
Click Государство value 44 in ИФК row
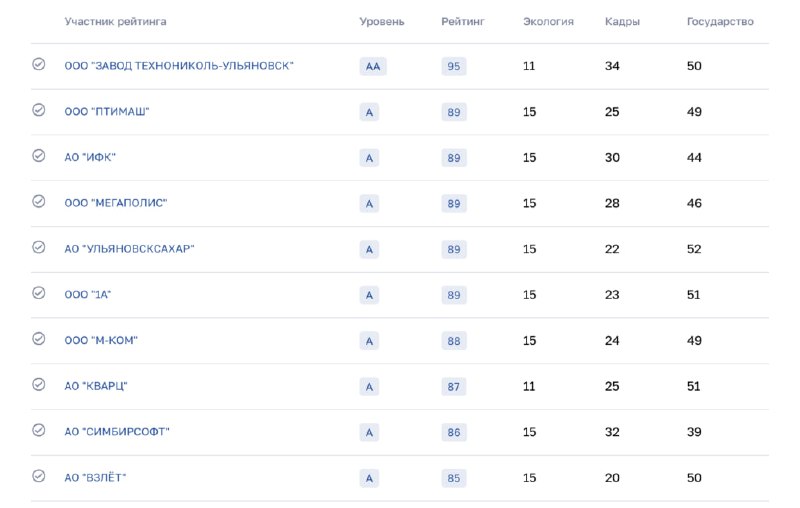click(694, 158)
